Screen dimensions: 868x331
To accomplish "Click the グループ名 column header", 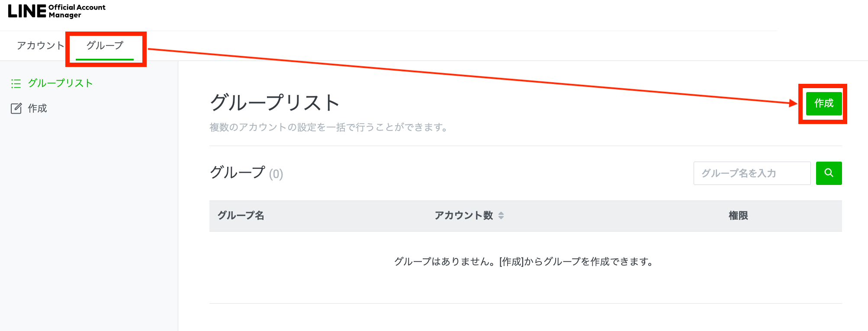I will pos(241,216).
